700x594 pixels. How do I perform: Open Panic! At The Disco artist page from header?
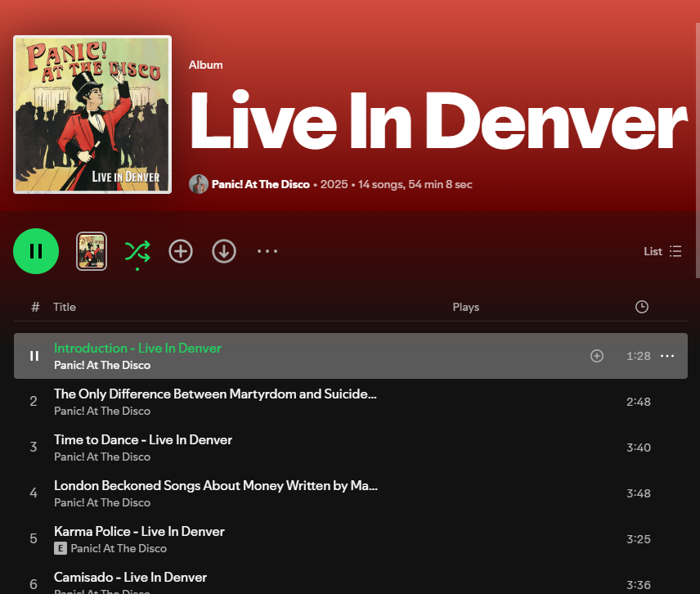tap(261, 184)
